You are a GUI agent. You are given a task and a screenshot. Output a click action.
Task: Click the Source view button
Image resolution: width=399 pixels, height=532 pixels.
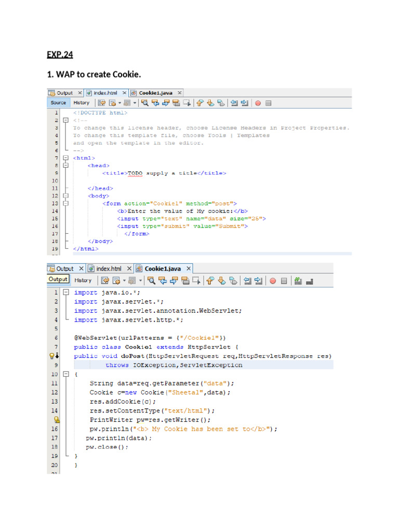(x=58, y=103)
